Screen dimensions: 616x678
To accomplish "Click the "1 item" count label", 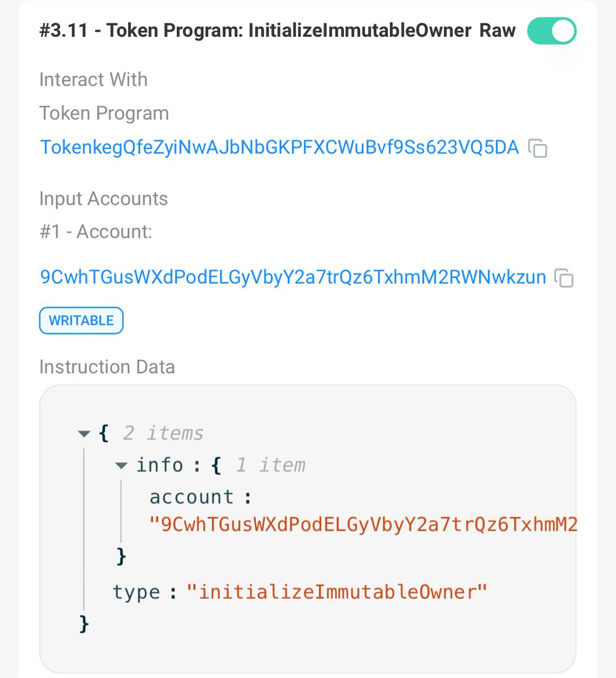I will point(270,465).
